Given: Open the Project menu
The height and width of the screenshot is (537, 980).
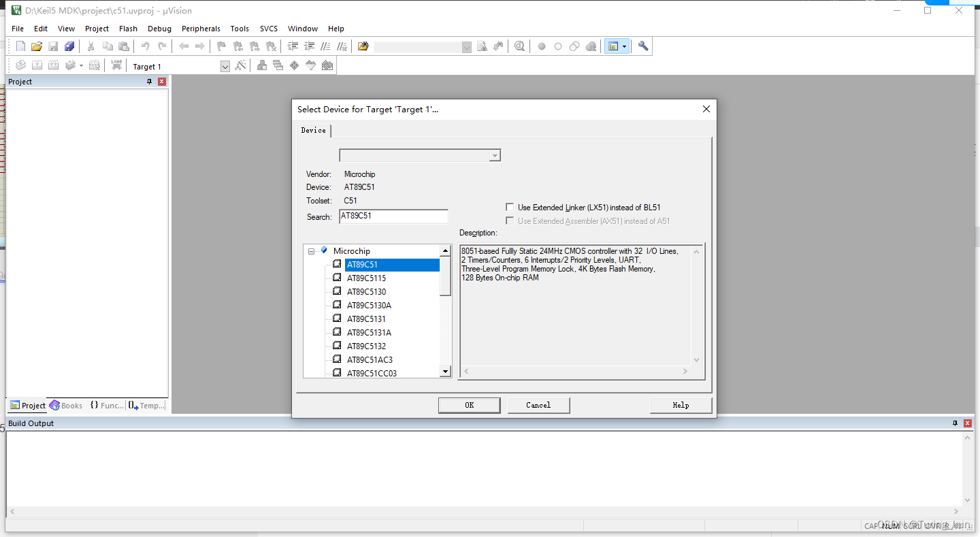Looking at the screenshot, I should [x=97, y=29].
